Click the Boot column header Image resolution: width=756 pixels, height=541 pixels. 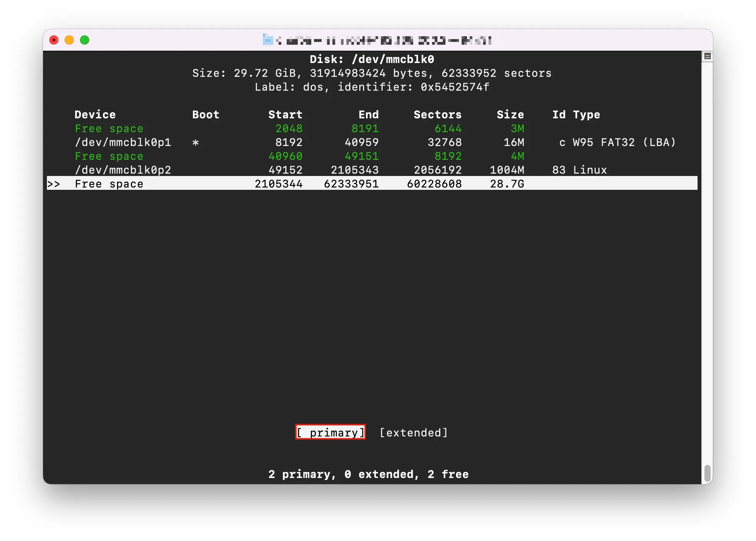206,115
